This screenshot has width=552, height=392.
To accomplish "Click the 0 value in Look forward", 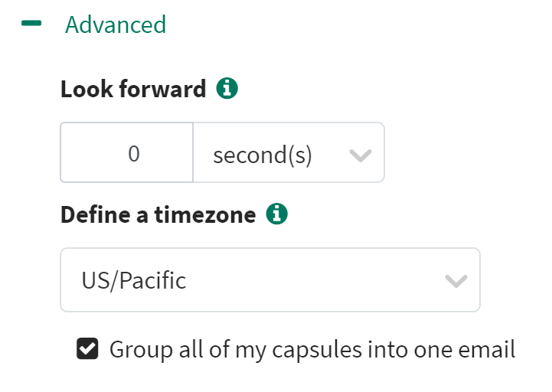I will click(x=134, y=154).
